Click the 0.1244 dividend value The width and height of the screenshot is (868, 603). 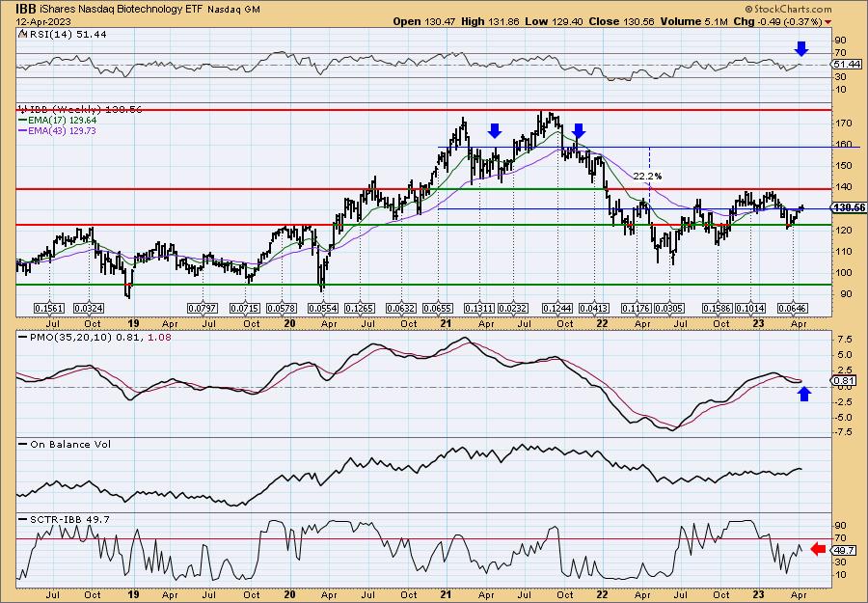pyautogui.click(x=557, y=308)
